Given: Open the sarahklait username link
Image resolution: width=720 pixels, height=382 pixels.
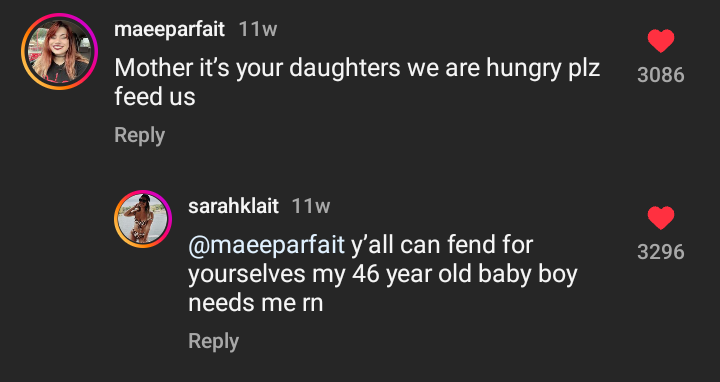Looking at the screenshot, I should point(233,206).
